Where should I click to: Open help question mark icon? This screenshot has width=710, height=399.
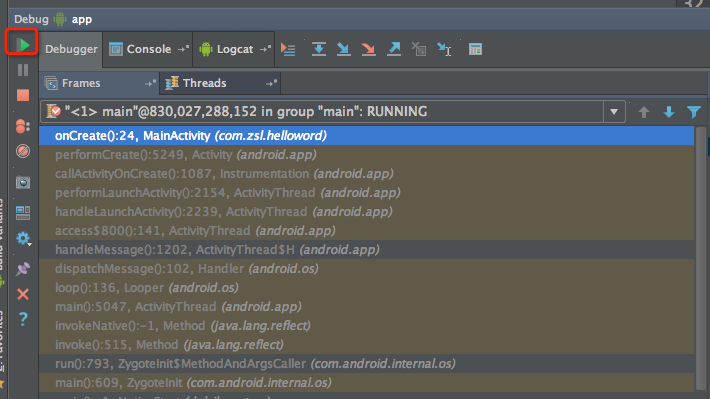23,319
